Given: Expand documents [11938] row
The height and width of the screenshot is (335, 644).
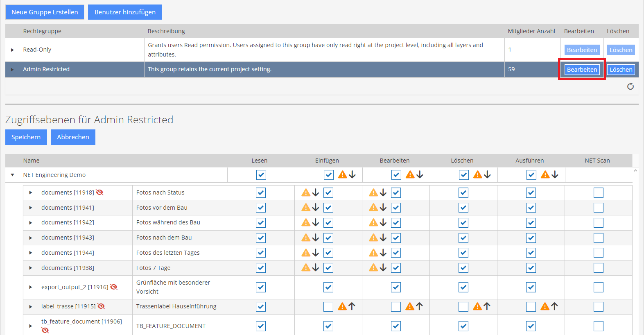Looking at the screenshot, I should point(31,268).
